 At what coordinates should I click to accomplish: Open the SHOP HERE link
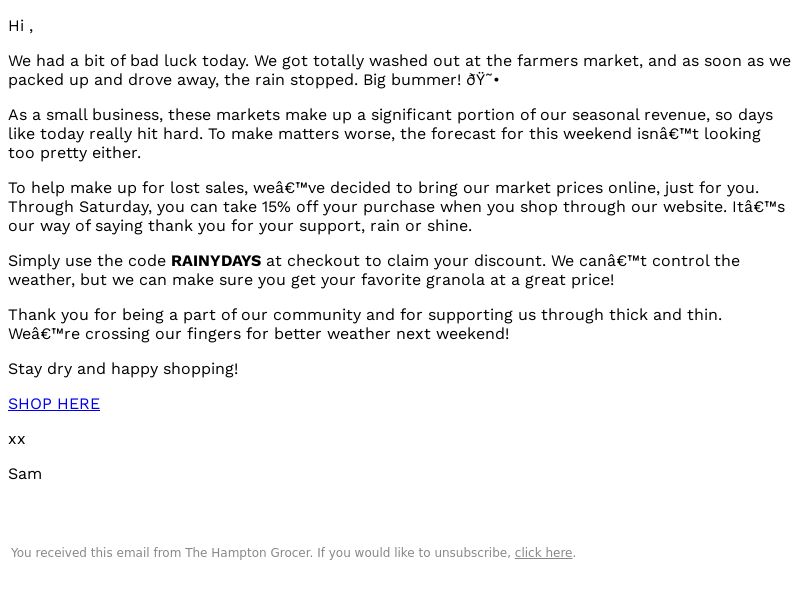54,404
